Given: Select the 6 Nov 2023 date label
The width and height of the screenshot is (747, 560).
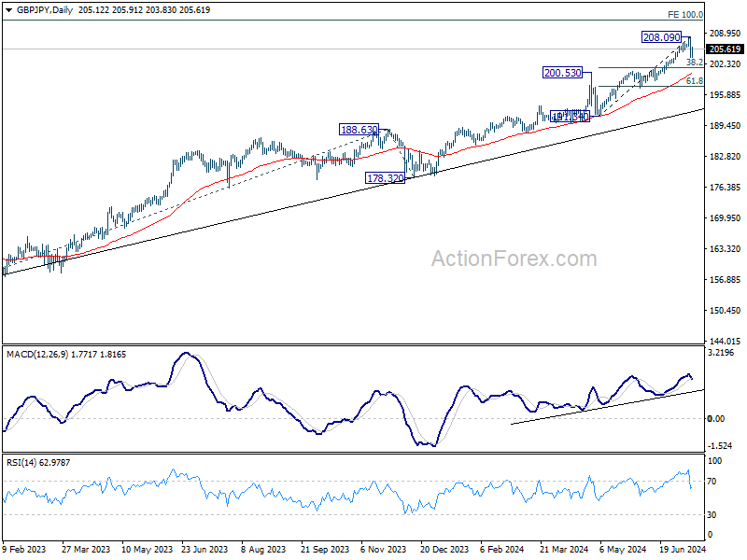Looking at the screenshot, I should (x=384, y=549).
